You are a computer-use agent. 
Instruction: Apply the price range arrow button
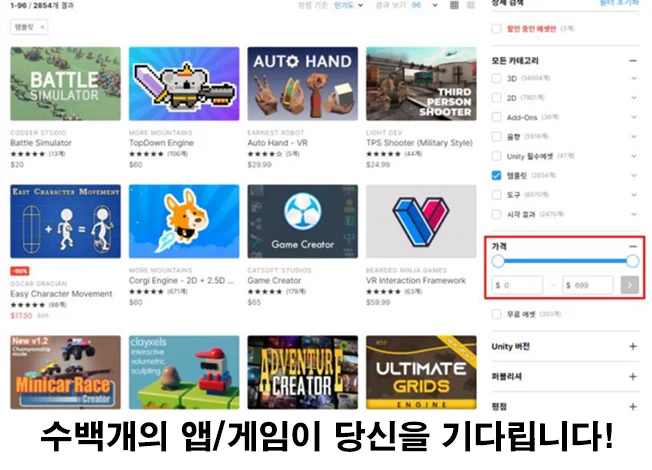coord(630,285)
